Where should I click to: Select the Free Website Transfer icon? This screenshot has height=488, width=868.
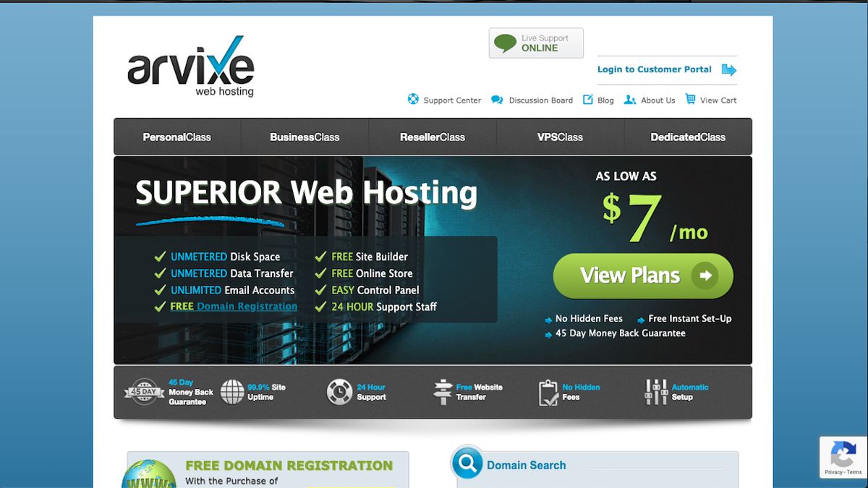[444, 391]
